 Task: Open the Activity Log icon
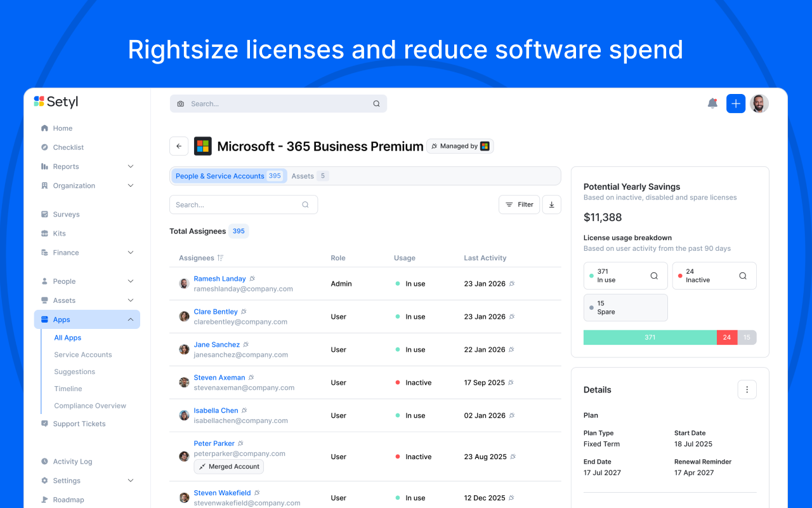[45, 461]
